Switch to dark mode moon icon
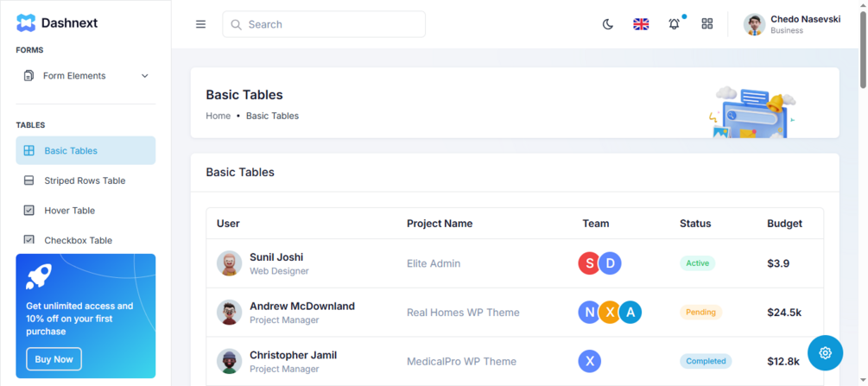The height and width of the screenshot is (386, 868). (x=608, y=24)
